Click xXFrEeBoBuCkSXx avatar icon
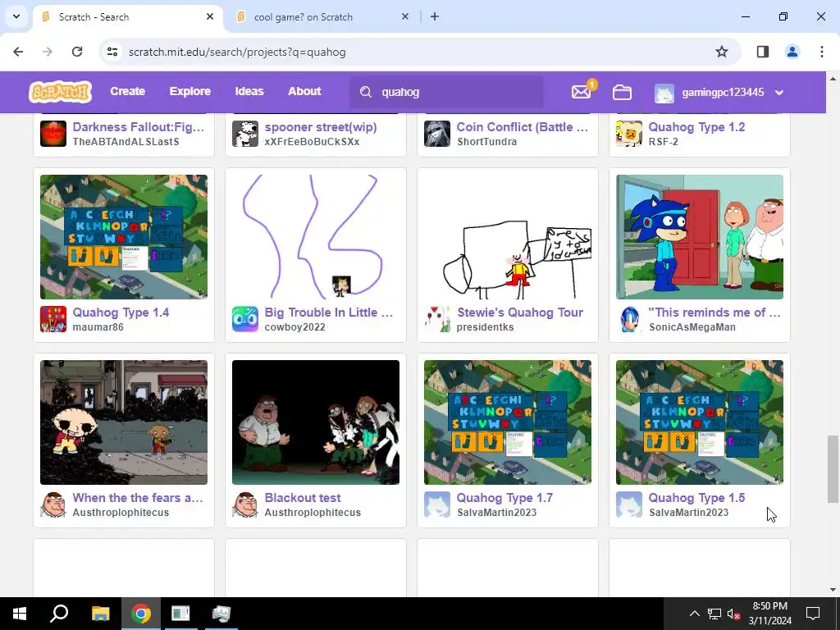The width and height of the screenshot is (840, 630). pos(244,134)
